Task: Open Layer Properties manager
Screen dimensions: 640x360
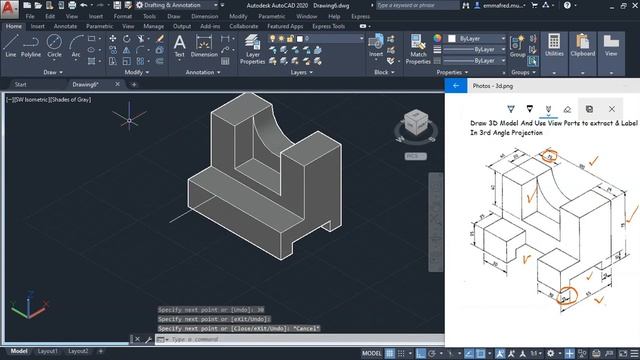Action: (252, 49)
